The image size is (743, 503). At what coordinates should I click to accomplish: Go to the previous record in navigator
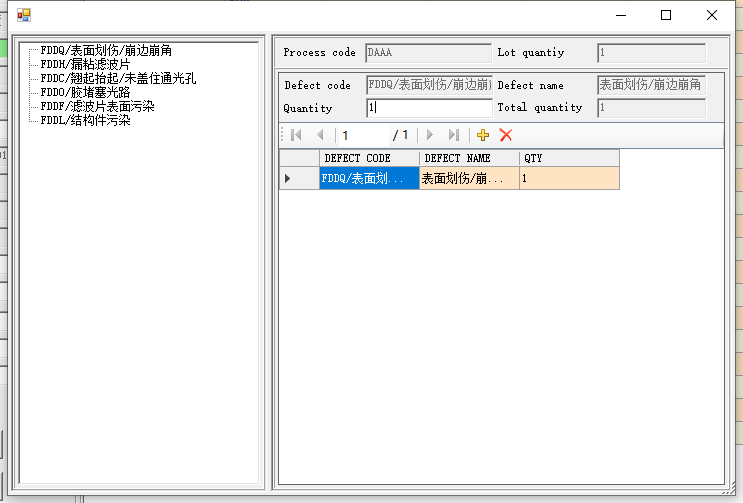pyautogui.click(x=320, y=135)
